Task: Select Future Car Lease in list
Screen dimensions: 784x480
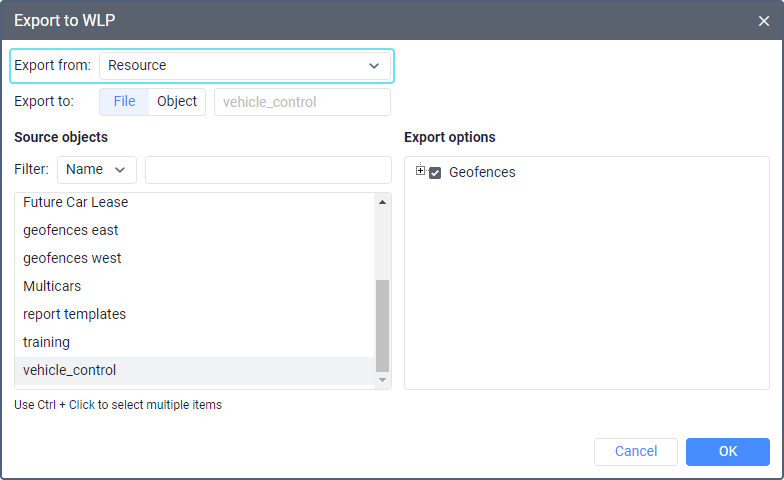Action: (x=76, y=202)
